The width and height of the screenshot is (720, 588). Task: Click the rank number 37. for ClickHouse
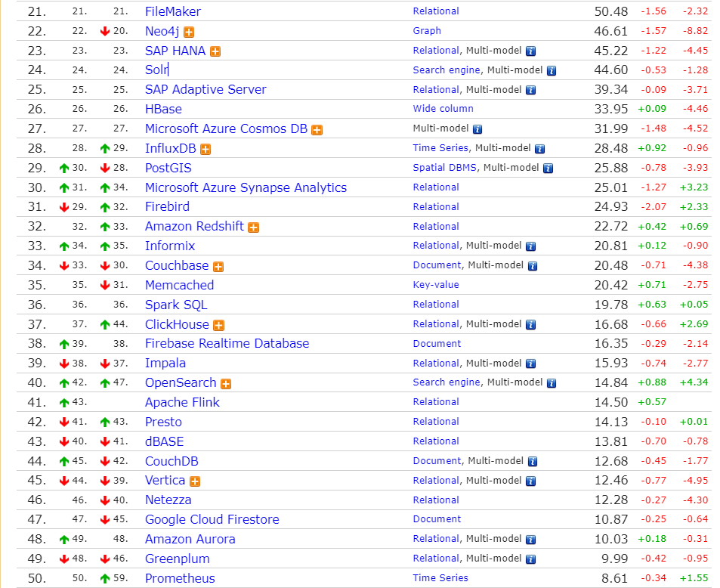(x=37, y=324)
